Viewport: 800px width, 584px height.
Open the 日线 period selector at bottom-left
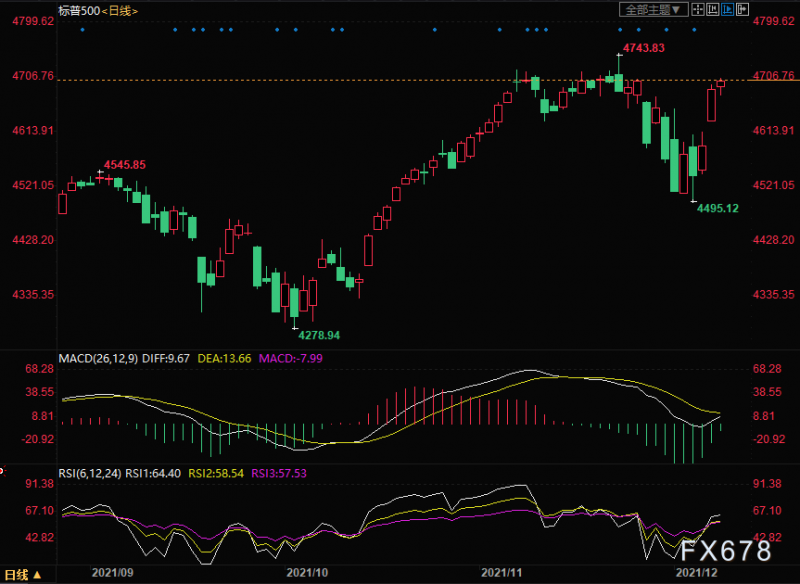pos(23,575)
